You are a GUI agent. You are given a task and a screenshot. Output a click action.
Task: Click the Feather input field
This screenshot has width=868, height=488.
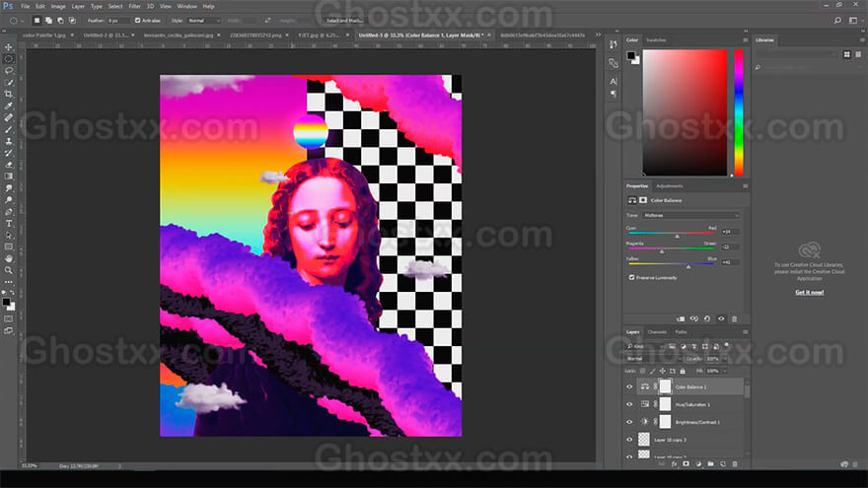click(119, 21)
